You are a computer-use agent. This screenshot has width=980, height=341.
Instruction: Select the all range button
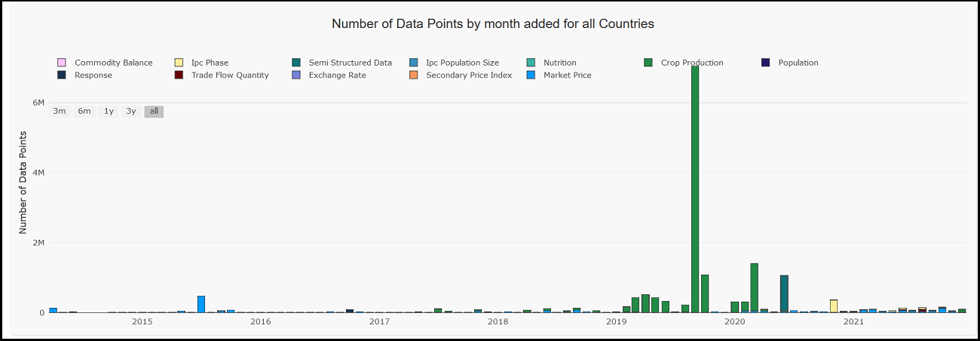(x=154, y=112)
